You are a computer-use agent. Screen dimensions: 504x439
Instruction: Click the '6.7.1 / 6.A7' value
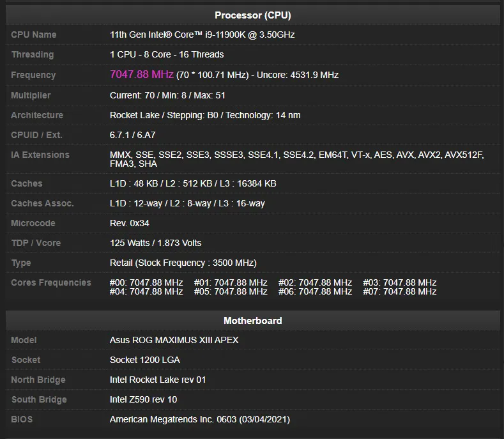[132, 135]
